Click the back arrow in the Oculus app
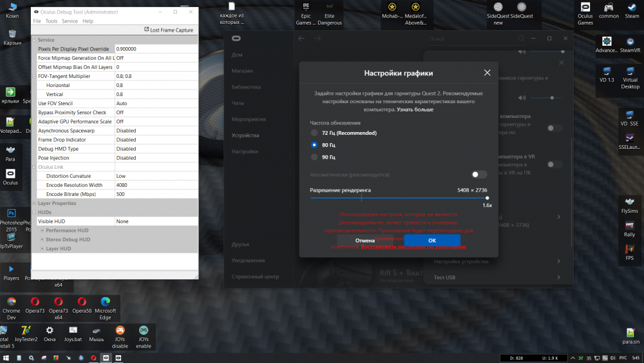 (x=301, y=38)
